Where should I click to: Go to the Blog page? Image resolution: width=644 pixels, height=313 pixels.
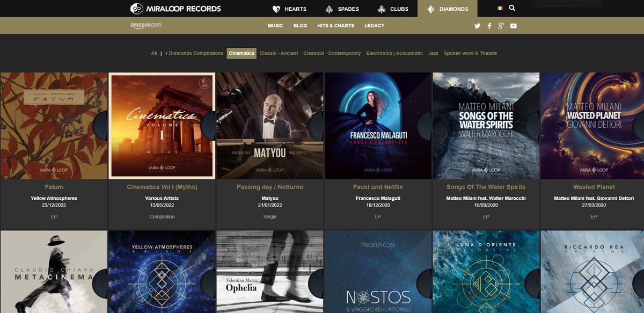coord(300,26)
